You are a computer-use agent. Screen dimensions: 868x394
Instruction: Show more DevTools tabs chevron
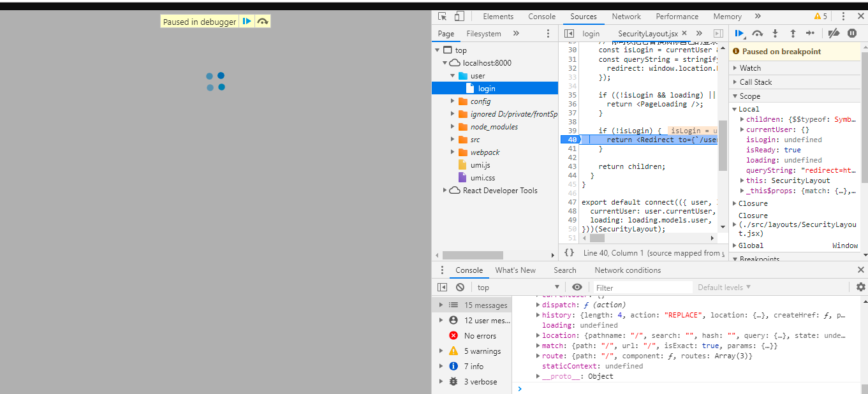[758, 17]
